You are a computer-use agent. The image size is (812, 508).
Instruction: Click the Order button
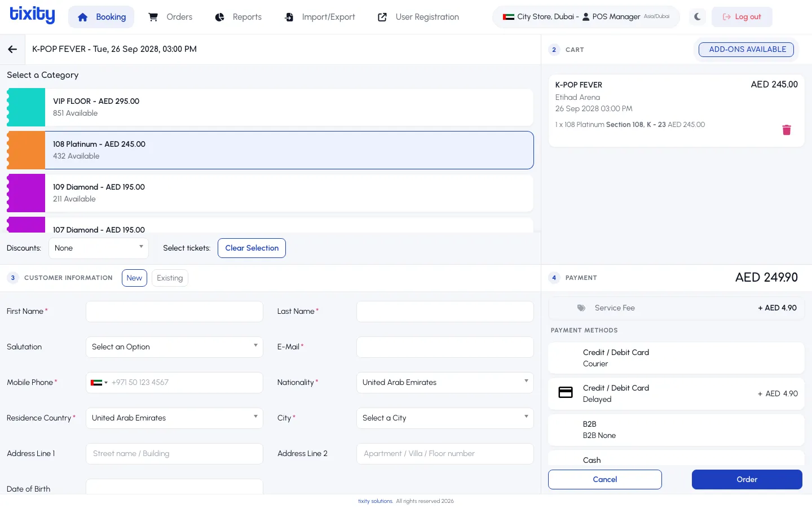pyautogui.click(x=747, y=480)
